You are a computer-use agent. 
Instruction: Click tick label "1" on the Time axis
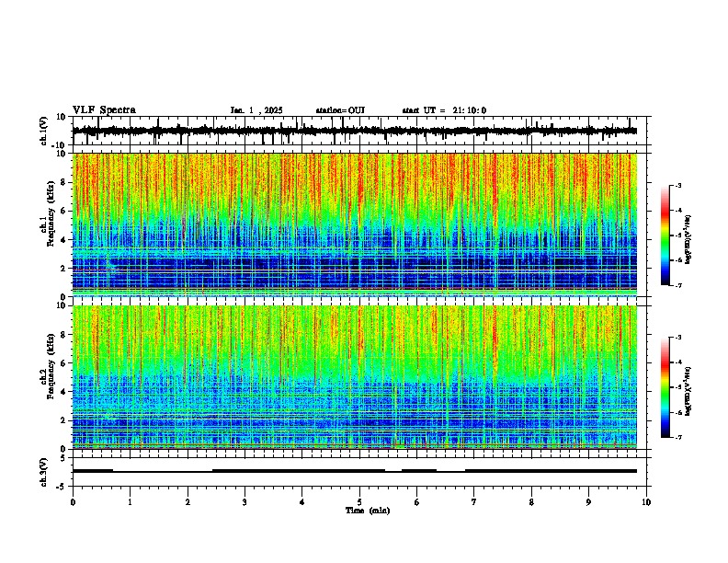tap(131, 502)
